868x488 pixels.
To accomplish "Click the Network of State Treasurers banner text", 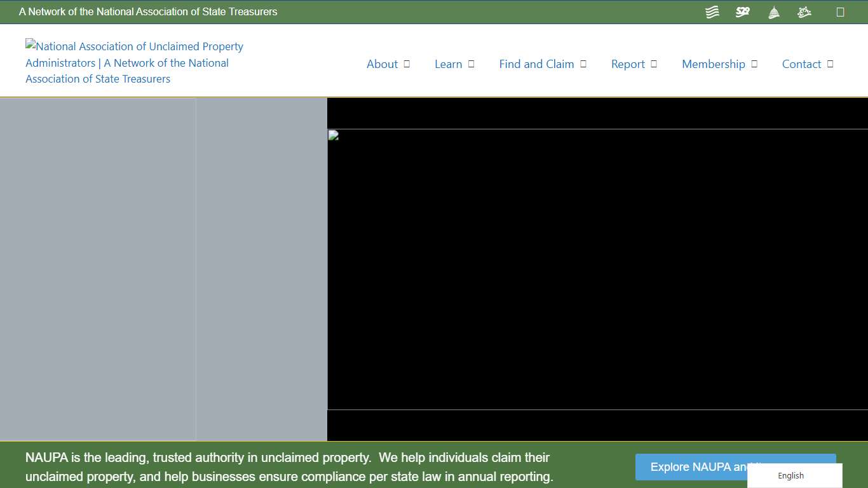I will (x=149, y=11).
